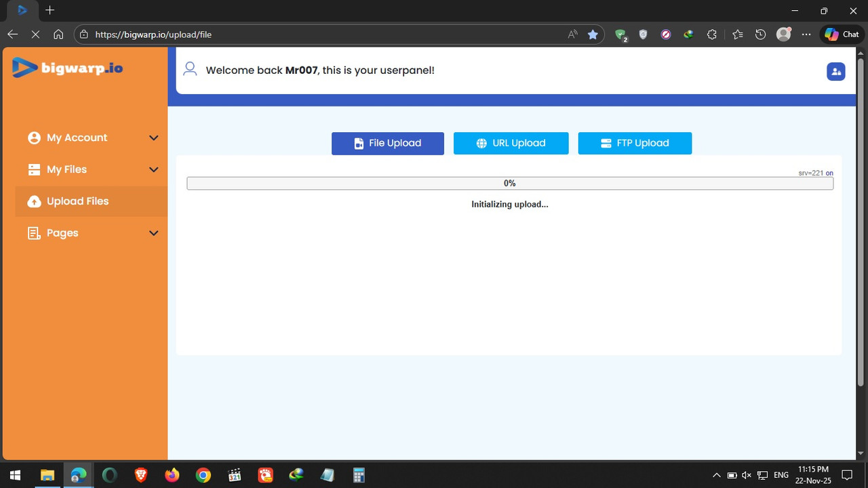Viewport: 868px width, 488px height.
Task: Open the IDM extension icon in toolbar
Action: point(688,34)
